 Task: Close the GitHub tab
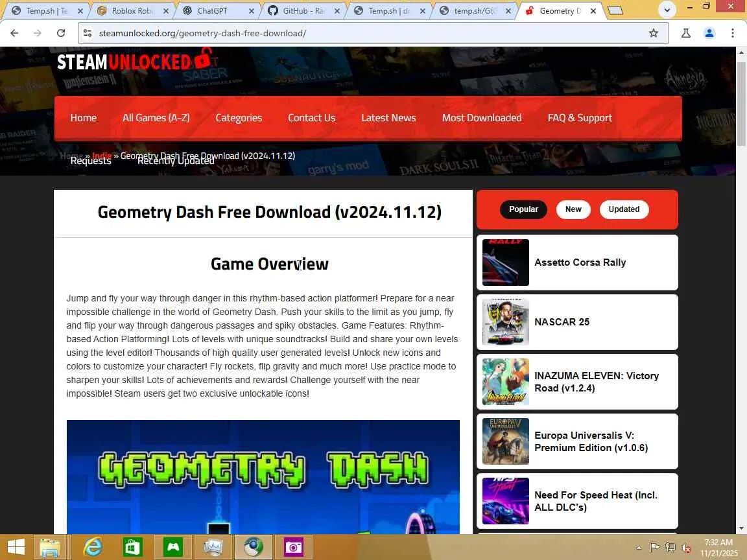[x=337, y=10]
